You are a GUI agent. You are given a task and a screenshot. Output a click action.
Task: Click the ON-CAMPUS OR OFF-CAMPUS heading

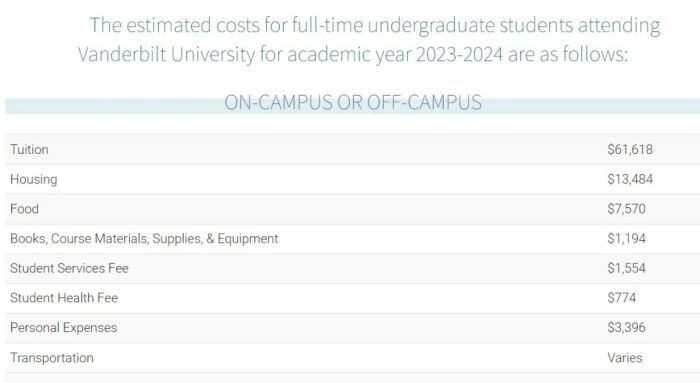coord(353,102)
